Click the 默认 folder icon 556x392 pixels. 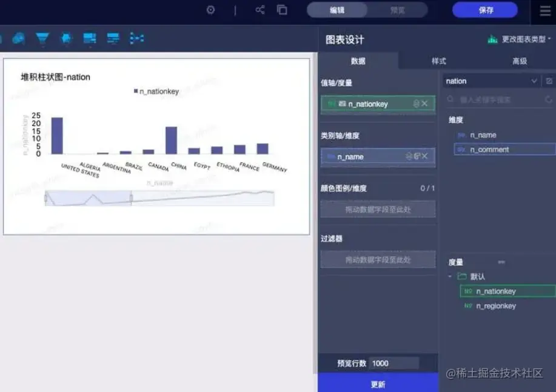461,276
